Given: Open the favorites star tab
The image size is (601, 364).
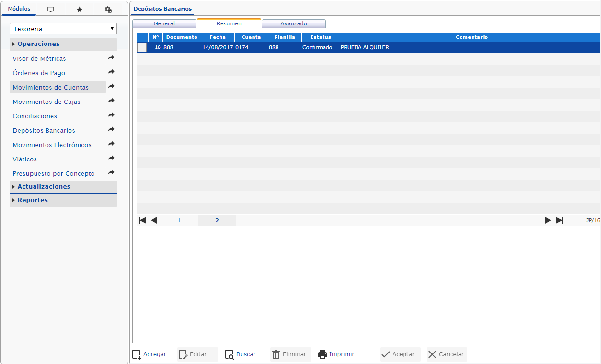Looking at the screenshot, I should pos(80,10).
